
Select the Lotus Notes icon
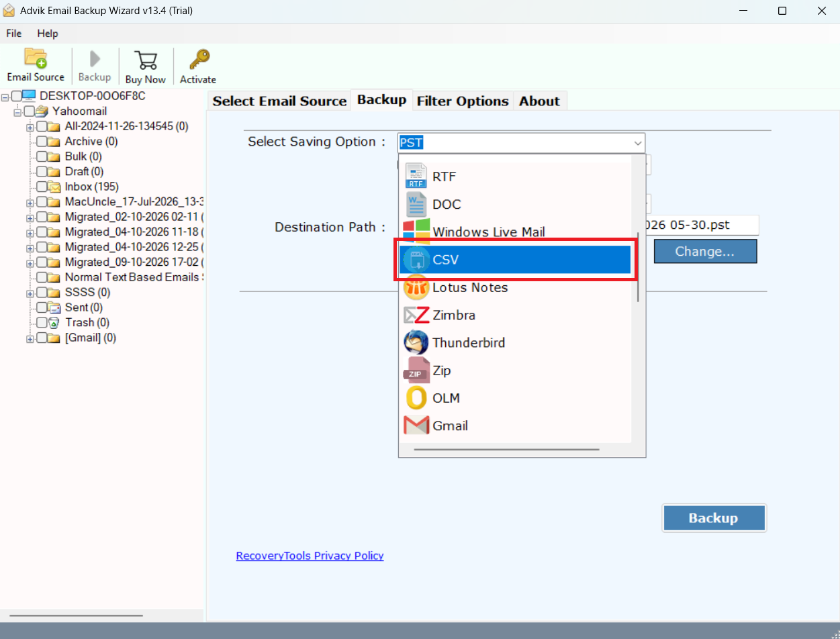(x=416, y=287)
